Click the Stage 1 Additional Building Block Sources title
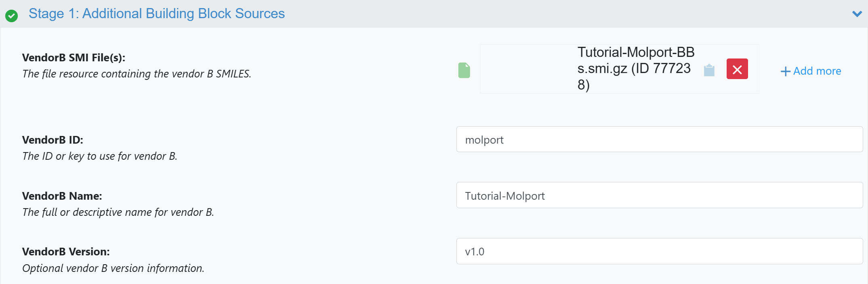 coord(157,14)
